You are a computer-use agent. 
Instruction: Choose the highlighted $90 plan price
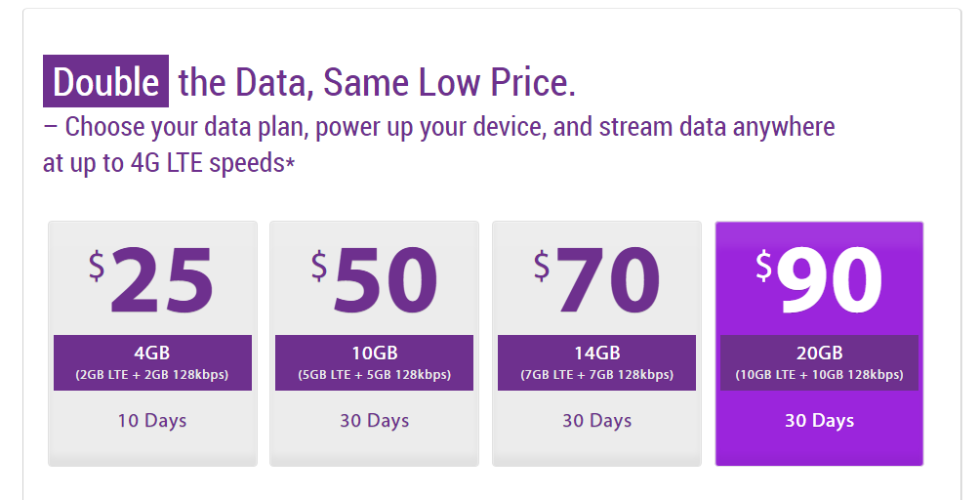(x=819, y=280)
